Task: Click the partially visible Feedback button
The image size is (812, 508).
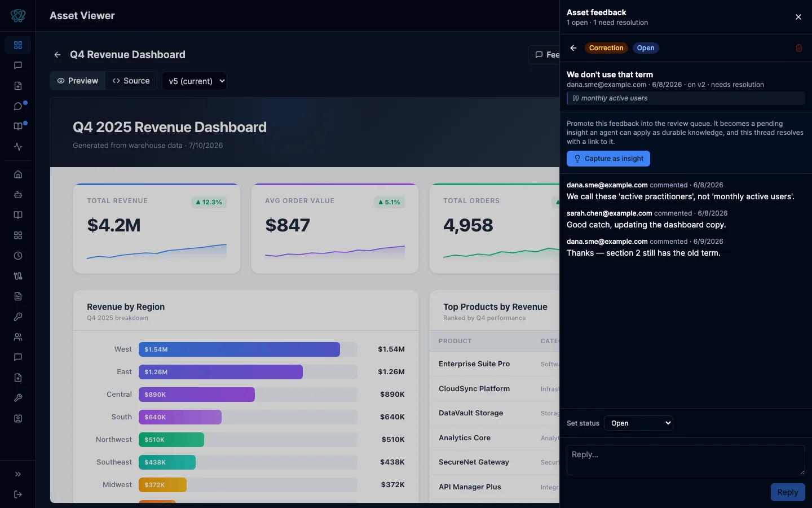Action: pos(544,55)
